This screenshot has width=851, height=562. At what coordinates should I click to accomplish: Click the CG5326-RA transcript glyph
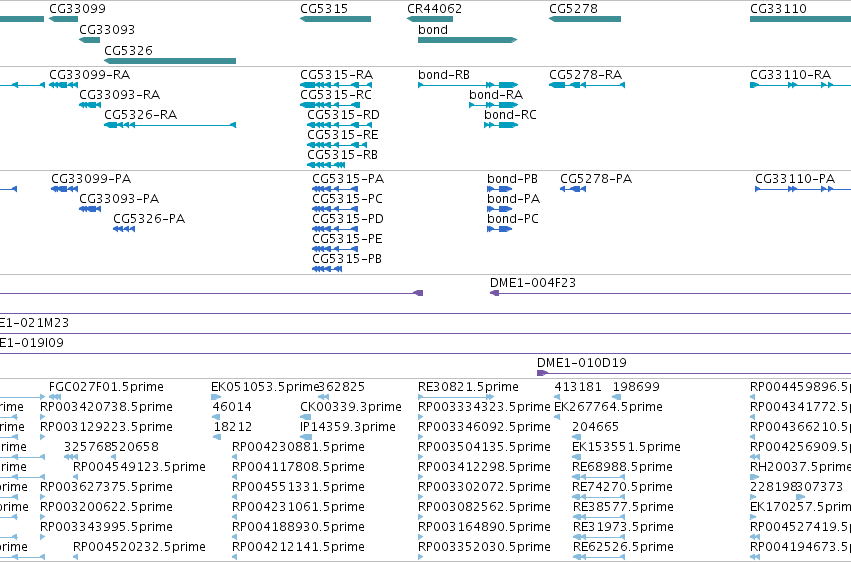(x=170, y=125)
